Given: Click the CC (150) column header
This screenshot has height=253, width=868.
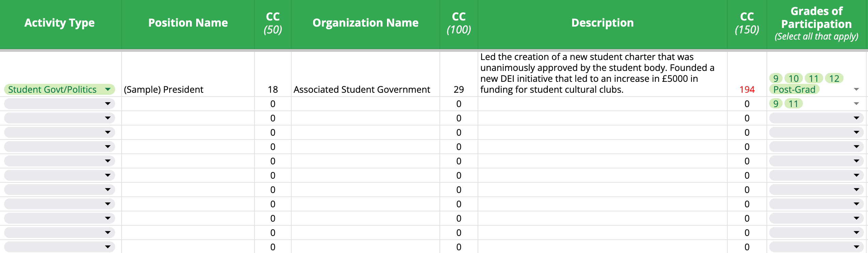Looking at the screenshot, I should [x=747, y=23].
